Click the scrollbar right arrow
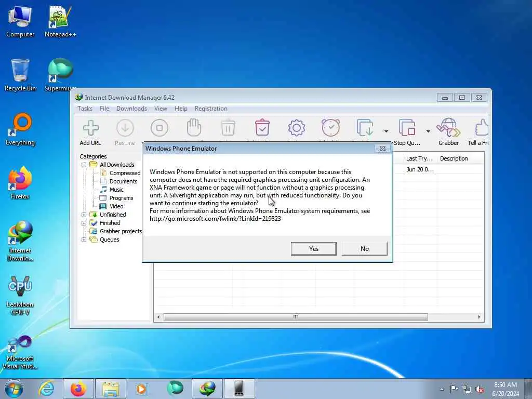Image resolution: width=532 pixels, height=399 pixels. [479, 317]
